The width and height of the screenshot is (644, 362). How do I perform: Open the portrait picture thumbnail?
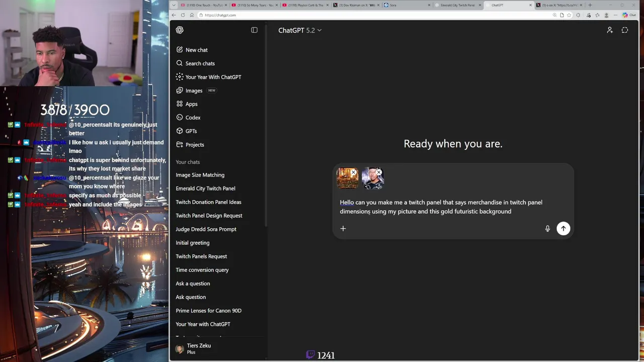372,179
